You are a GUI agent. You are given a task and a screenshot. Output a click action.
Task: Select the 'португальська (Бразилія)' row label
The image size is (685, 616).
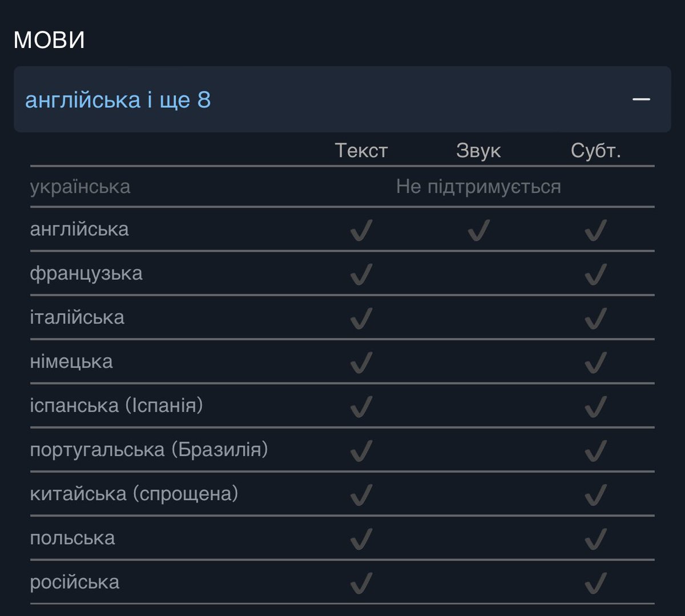coord(149,450)
